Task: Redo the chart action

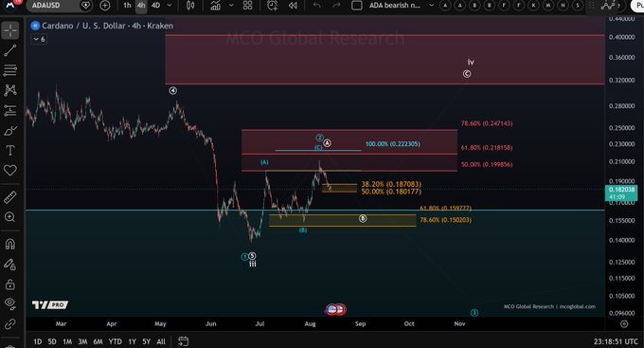Action: (336, 6)
